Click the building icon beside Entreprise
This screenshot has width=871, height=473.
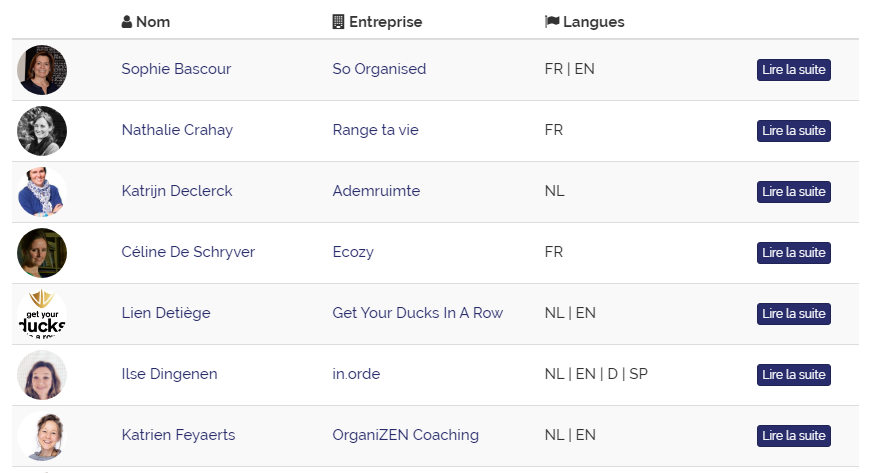(338, 22)
